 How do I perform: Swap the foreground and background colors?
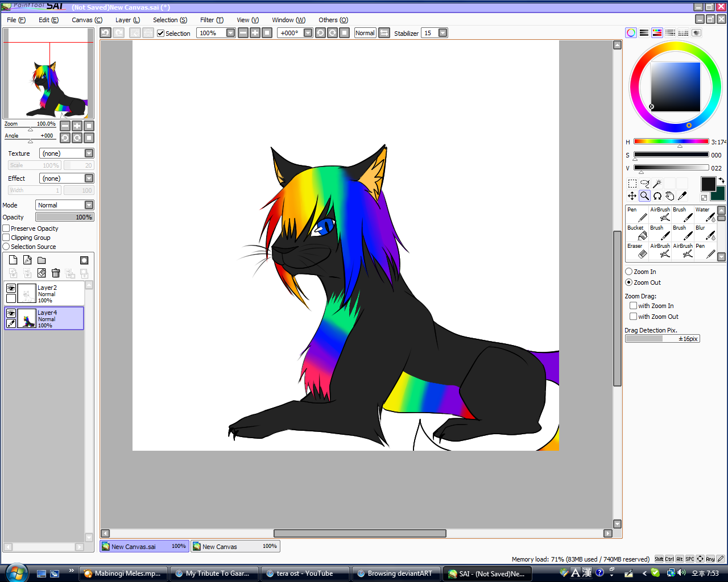(x=721, y=181)
